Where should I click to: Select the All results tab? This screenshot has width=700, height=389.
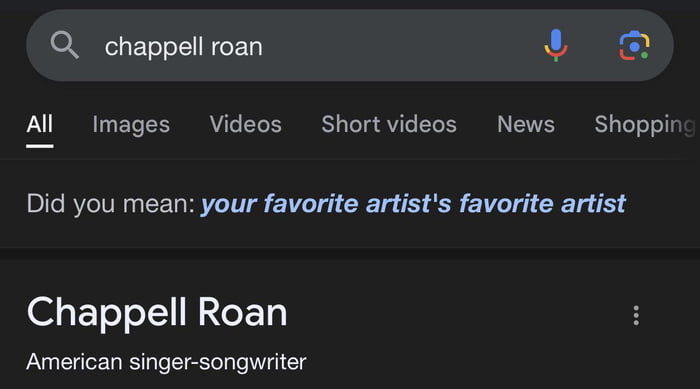pyautogui.click(x=40, y=124)
